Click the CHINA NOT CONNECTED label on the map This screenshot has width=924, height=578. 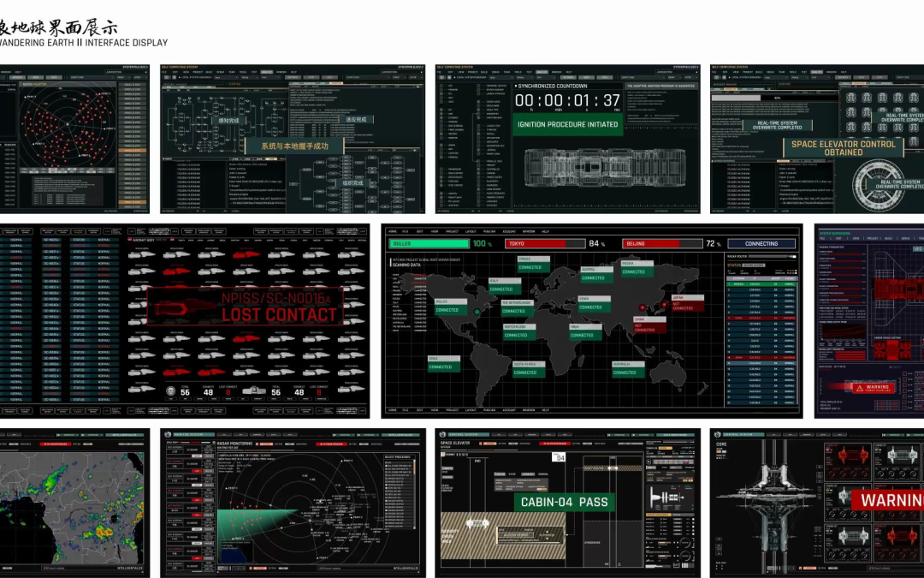click(650, 325)
